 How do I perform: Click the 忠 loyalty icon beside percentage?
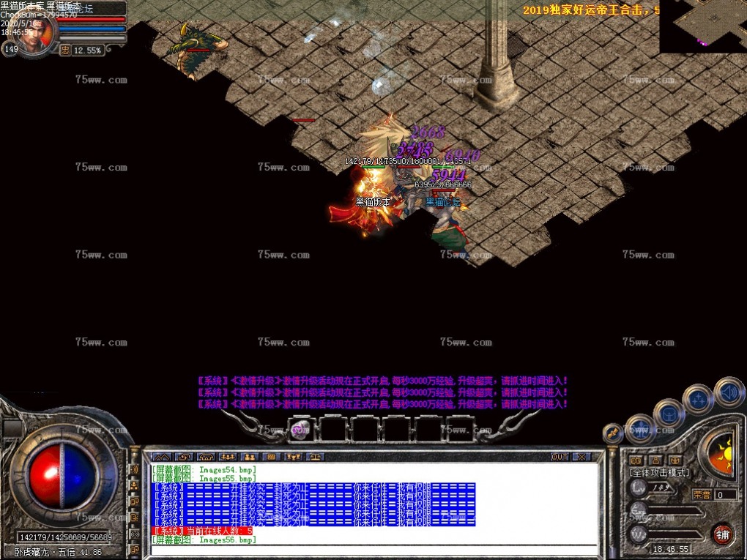pyautogui.click(x=64, y=51)
